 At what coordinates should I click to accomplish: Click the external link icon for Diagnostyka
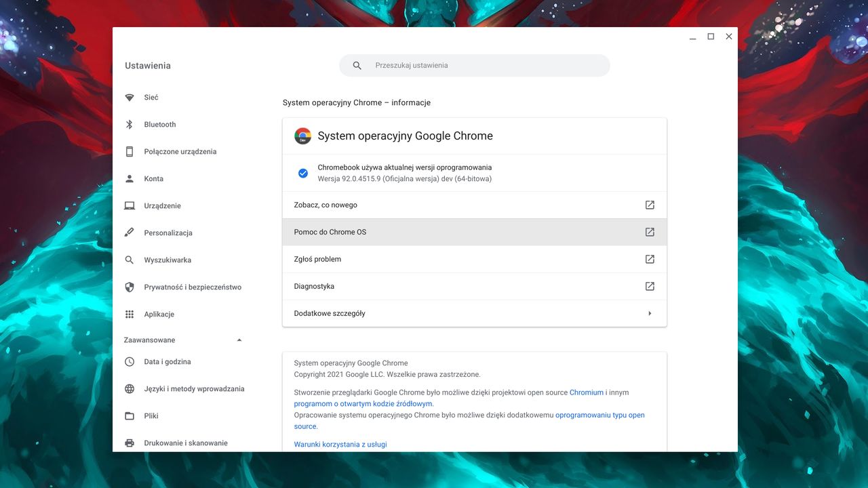[650, 286]
